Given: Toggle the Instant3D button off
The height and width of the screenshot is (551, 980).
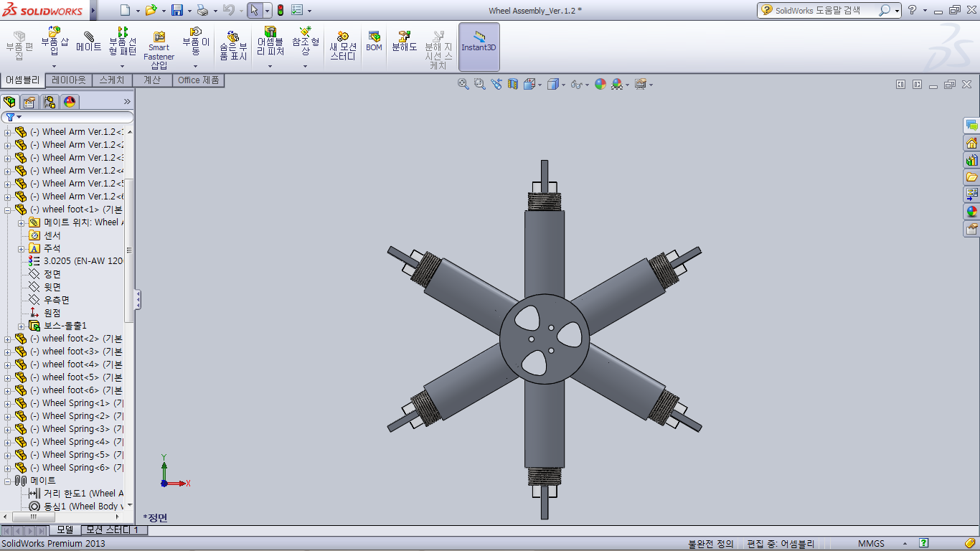Looking at the screenshot, I should (x=479, y=42).
